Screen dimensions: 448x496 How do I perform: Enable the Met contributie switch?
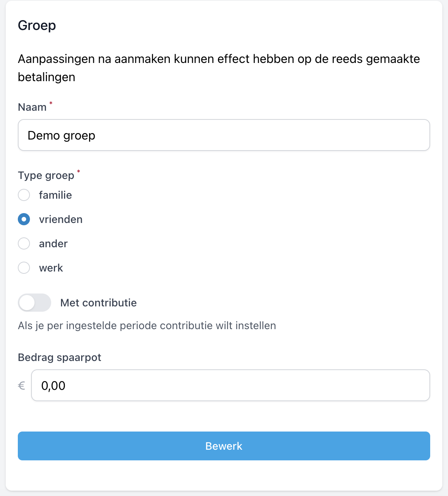coord(34,303)
